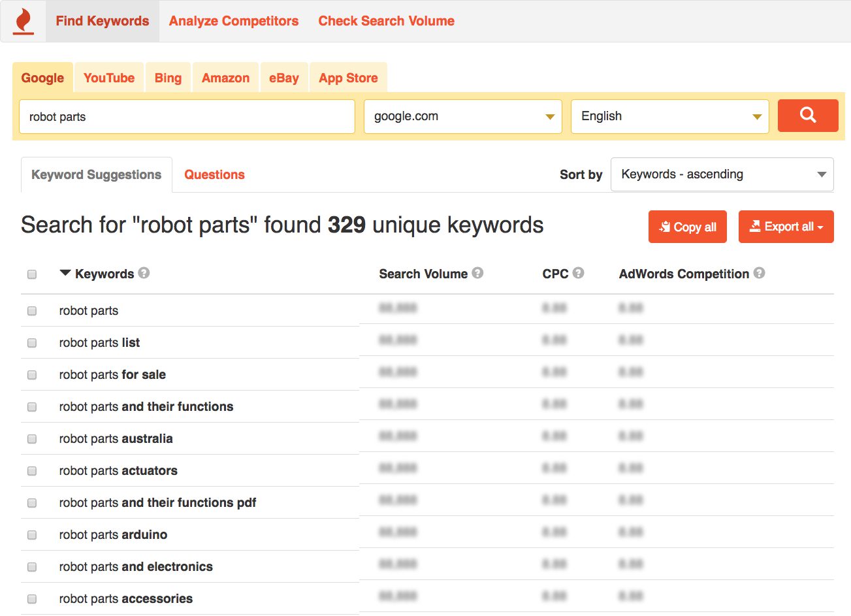Select the checkbox next to robot parts arduino

(x=31, y=534)
